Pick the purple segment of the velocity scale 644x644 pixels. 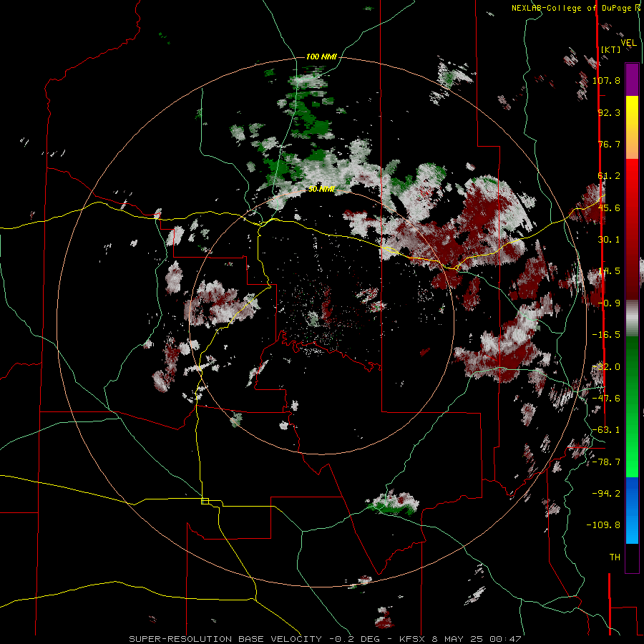tap(632, 79)
